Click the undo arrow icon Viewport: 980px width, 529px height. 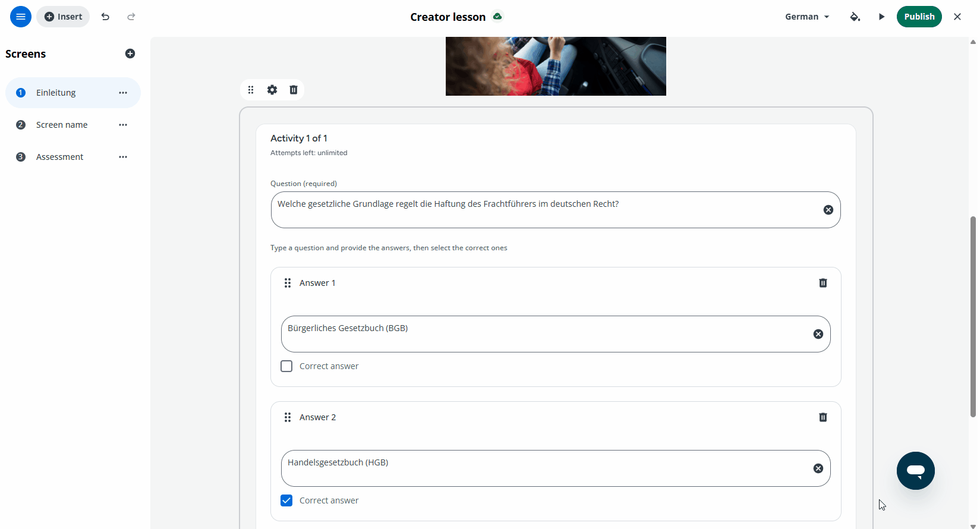105,17
